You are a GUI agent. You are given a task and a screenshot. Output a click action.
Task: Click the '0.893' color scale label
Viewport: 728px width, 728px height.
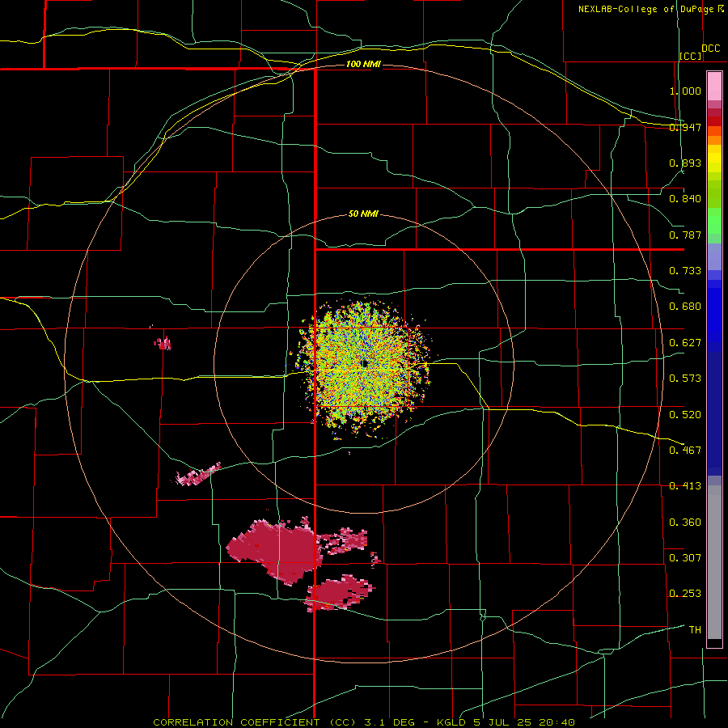[x=685, y=163]
